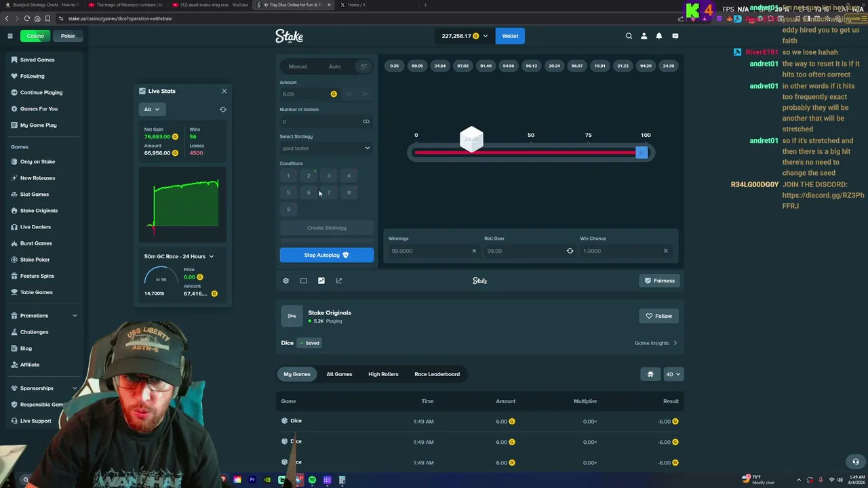The image size is (868, 488).
Task: Open Live Support in the sidebar
Action: pos(35,421)
